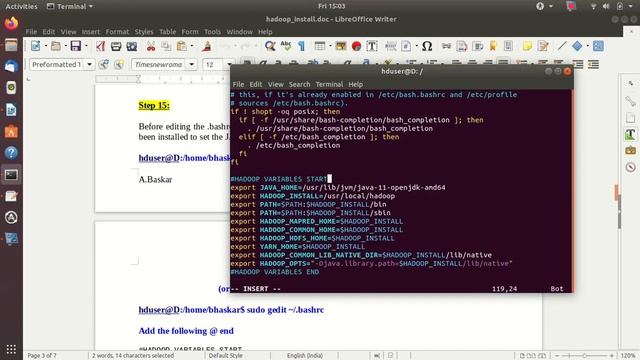Click the New document icon in Writer
Image resolution: width=640 pixels, height=360 pixels.
[36, 46]
